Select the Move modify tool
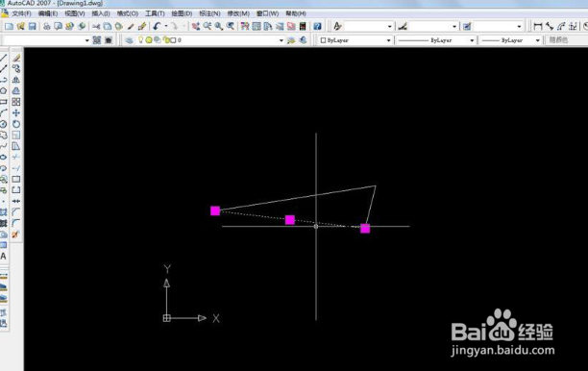588x371 pixels. point(16,112)
